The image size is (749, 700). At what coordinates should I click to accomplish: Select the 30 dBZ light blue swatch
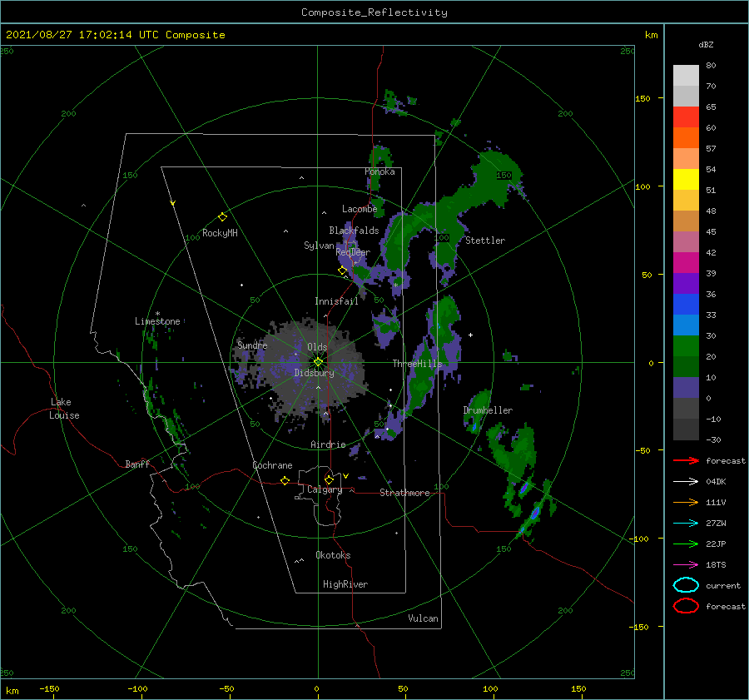click(x=686, y=325)
